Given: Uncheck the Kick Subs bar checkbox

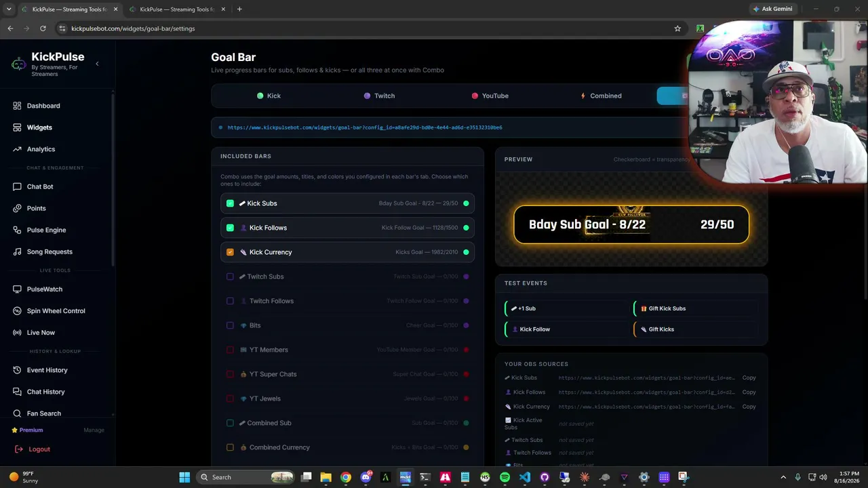Looking at the screenshot, I should click(231, 203).
